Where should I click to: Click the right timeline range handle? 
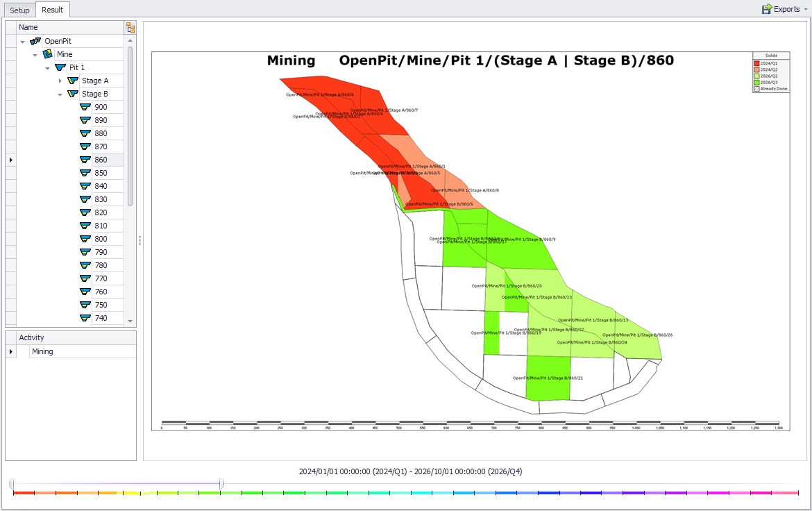click(x=221, y=484)
